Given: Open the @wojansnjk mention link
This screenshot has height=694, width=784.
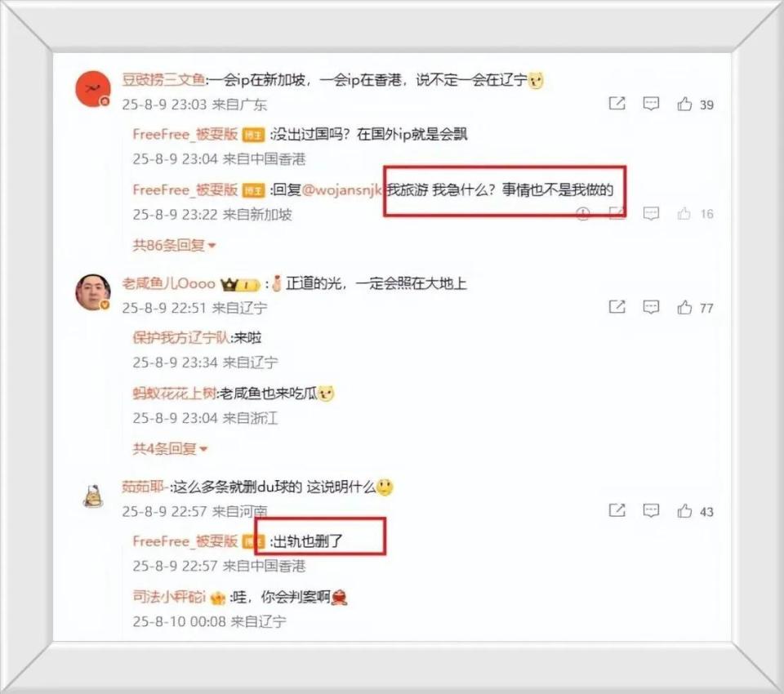Looking at the screenshot, I should point(342,190).
